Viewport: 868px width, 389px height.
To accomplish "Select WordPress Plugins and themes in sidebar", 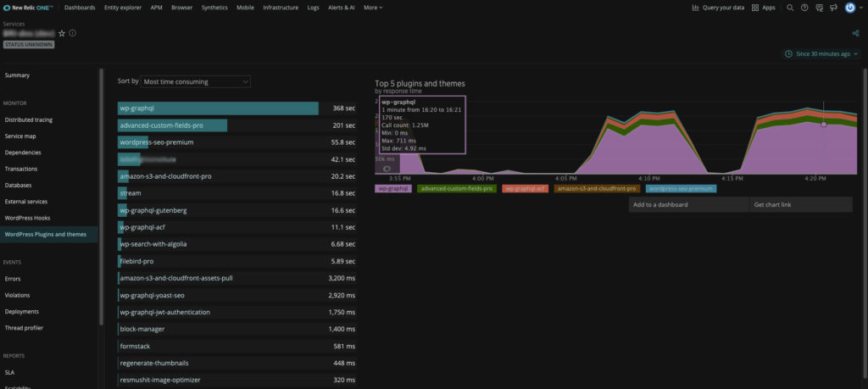I will pos(48,235).
